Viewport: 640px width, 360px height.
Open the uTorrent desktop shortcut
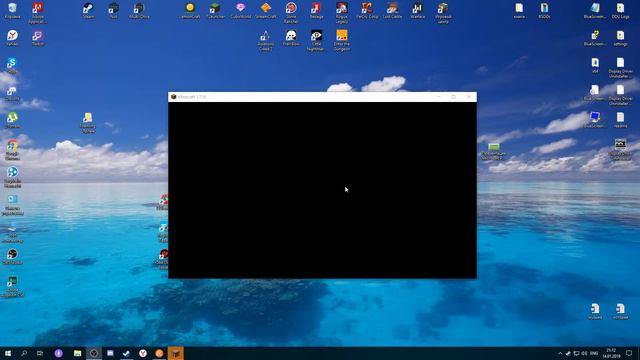(x=12, y=120)
